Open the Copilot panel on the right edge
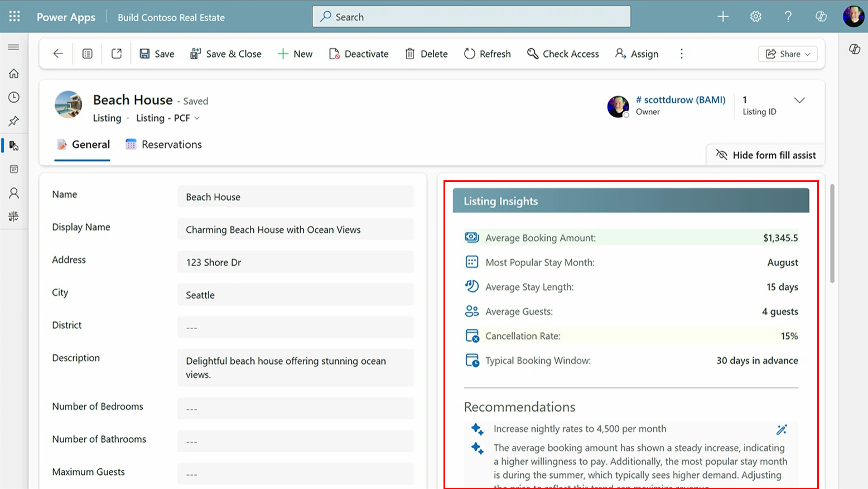 point(854,49)
